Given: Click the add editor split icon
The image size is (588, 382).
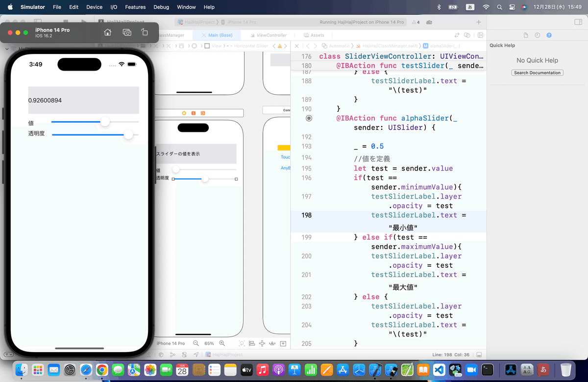Looking at the screenshot, I should click(x=480, y=35).
